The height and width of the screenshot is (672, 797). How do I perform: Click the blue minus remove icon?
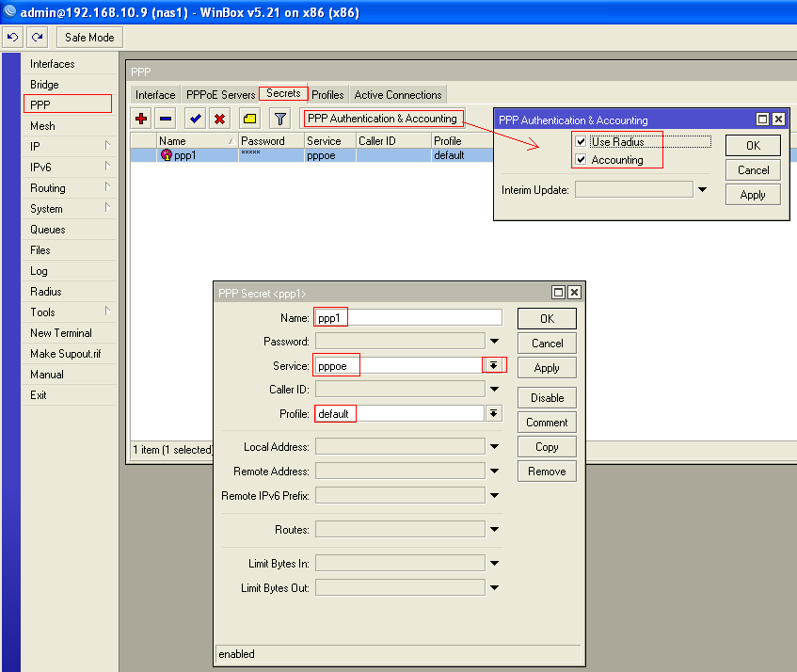165,119
